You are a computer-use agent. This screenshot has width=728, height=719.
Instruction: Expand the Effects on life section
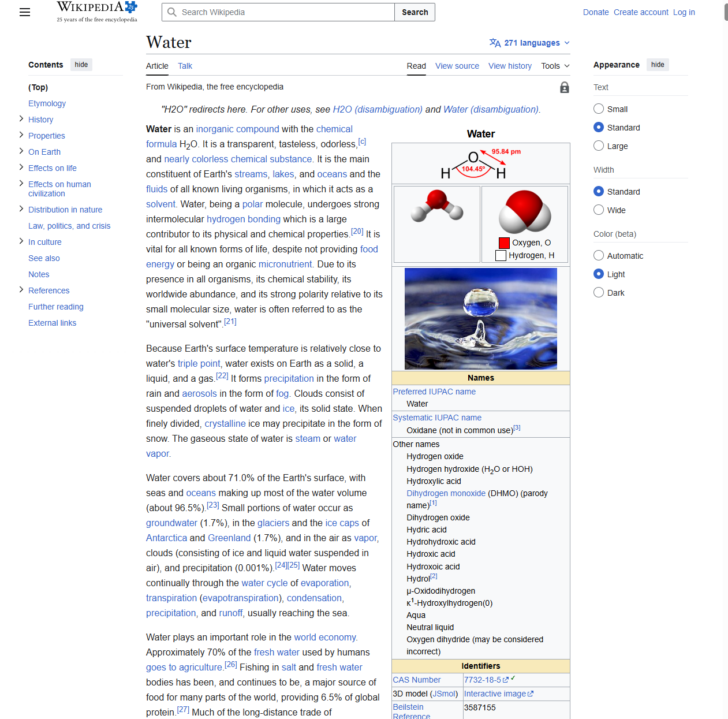tap(21, 167)
